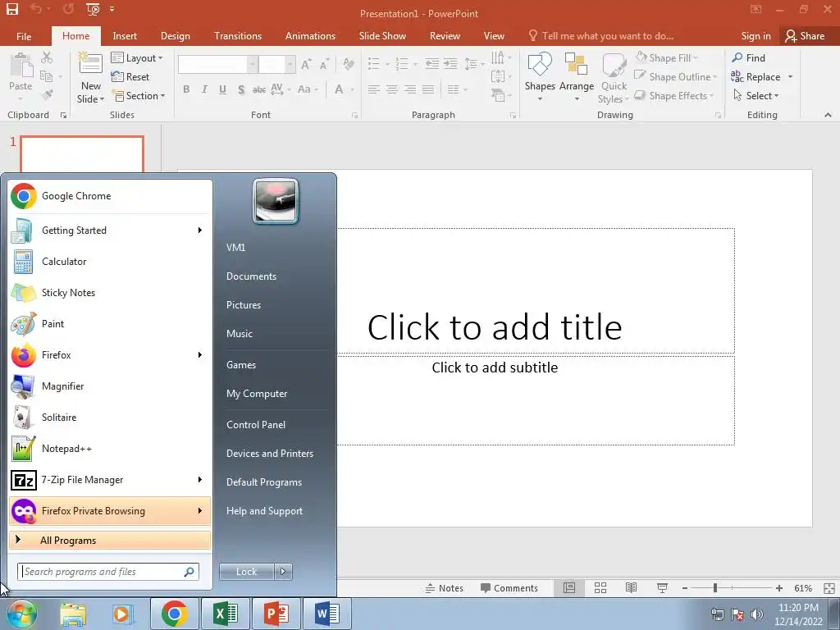Click the Save icon in quick access toolbar
The width and height of the screenshot is (840, 630).
coord(11,9)
